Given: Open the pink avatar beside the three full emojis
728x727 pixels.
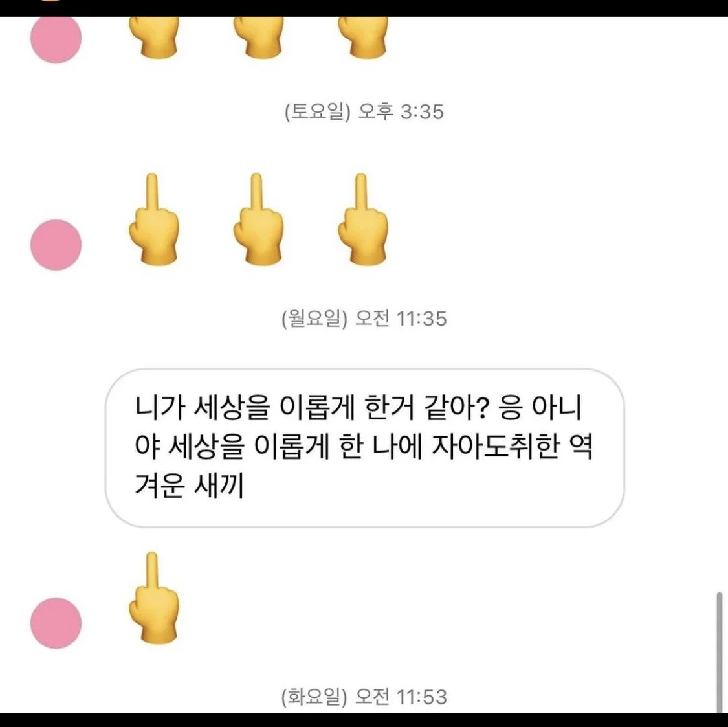Looking at the screenshot, I should pyautogui.click(x=56, y=245).
